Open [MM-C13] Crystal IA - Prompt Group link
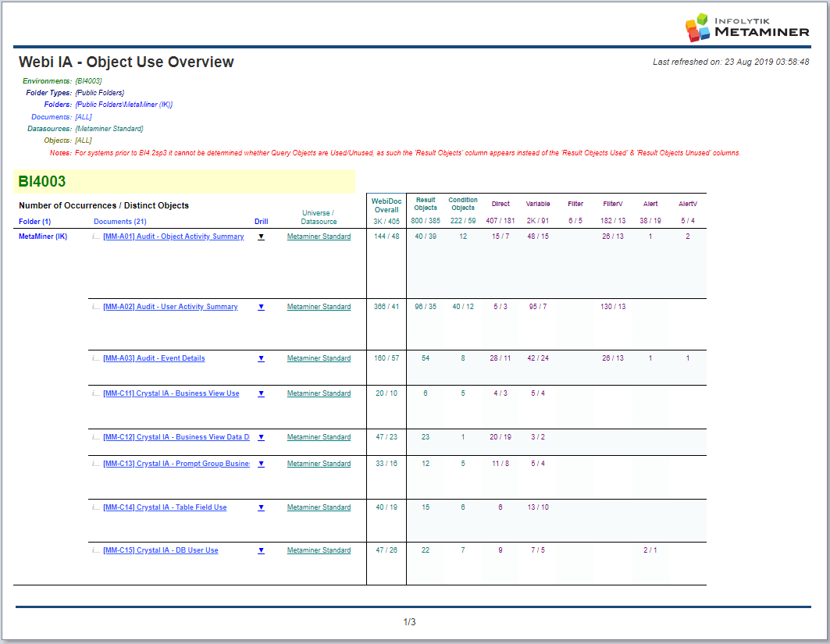Screen dimensions: 830x644 [176, 464]
